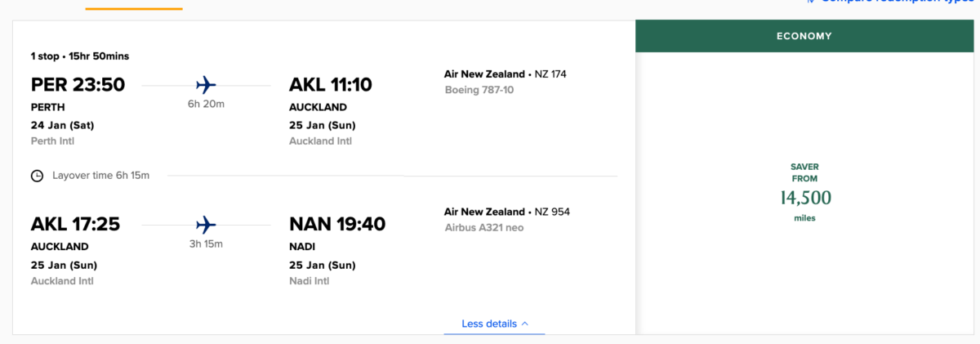
Task: Click the Boeing 787-10 aircraft text
Action: click(479, 89)
